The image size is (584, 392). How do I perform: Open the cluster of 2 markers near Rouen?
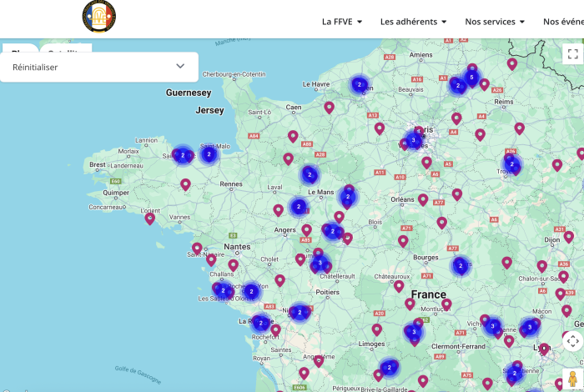360,85
